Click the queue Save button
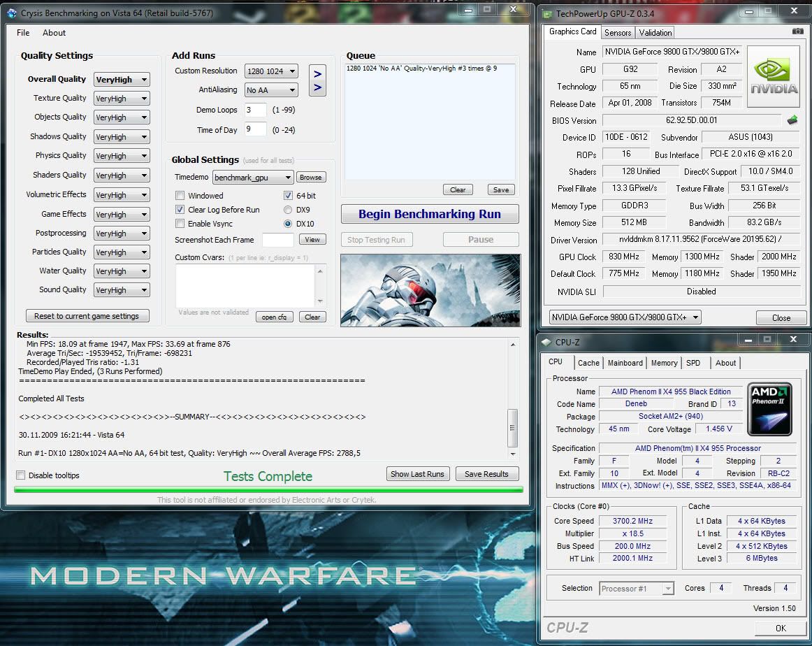 501,189
